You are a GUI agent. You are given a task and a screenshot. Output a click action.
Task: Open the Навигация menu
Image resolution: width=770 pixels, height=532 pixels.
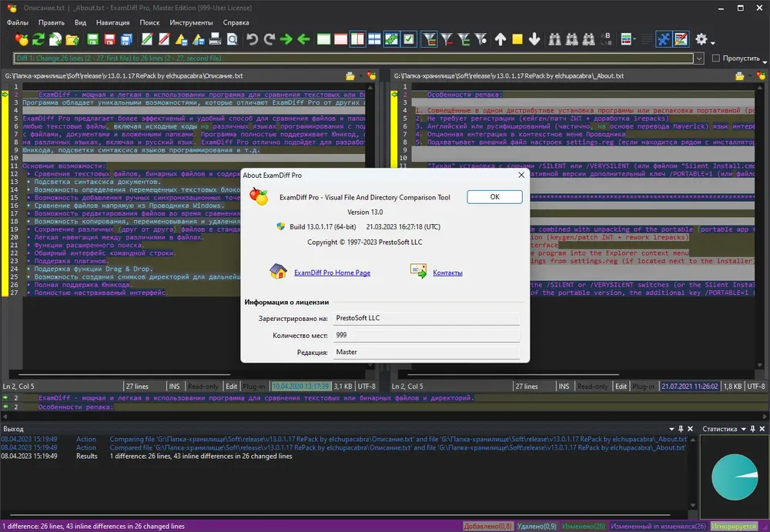tap(113, 22)
